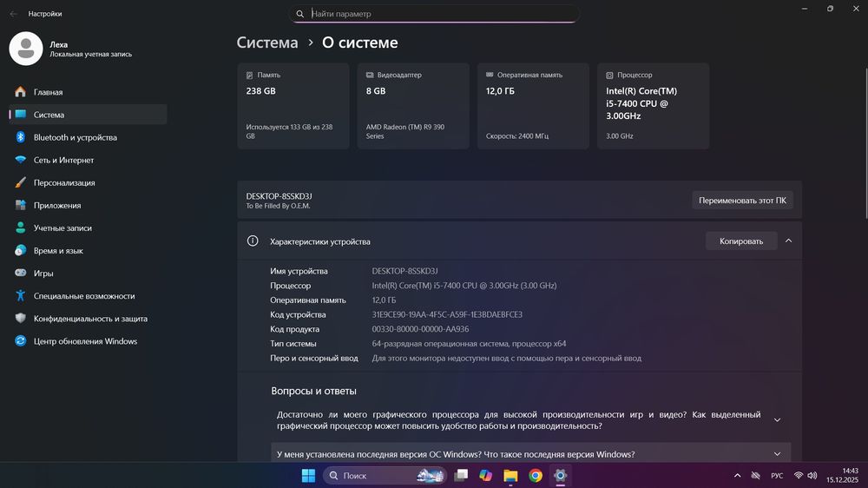The width and height of the screenshot is (868, 488).
Task: Click the Settings gear taskbar icon
Action: (x=560, y=476)
